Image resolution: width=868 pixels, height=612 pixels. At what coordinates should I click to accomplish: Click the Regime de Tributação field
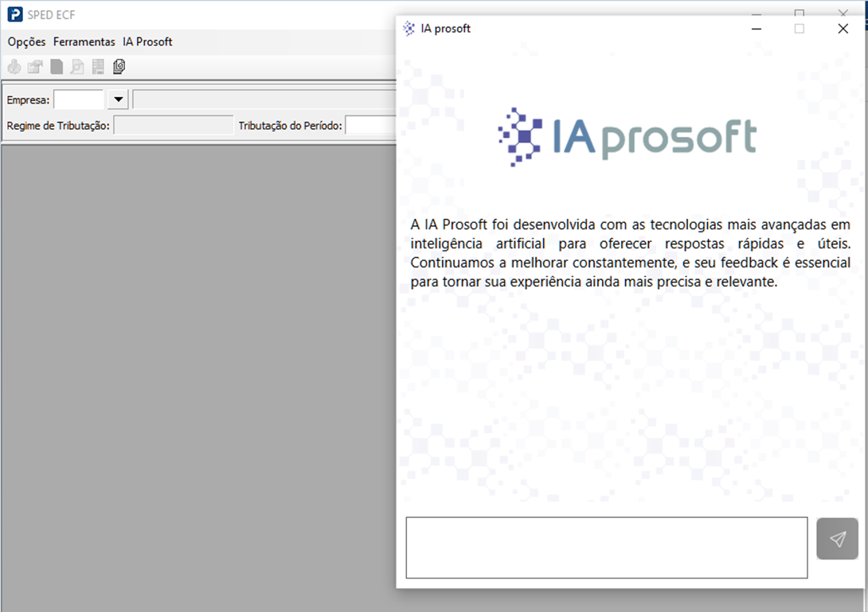coord(174,126)
